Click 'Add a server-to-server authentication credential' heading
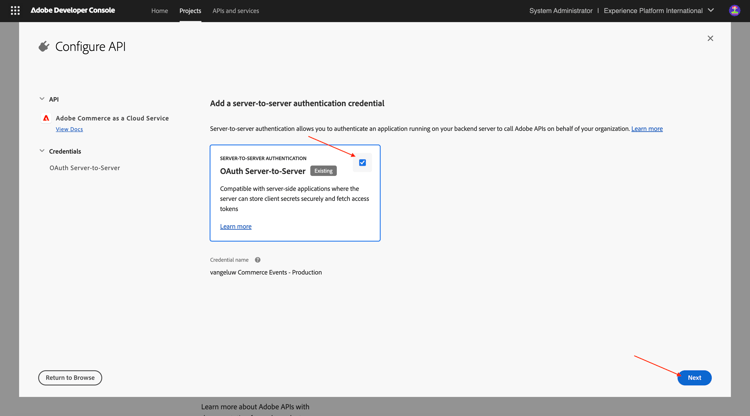The width and height of the screenshot is (750, 416). pyautogui.click(x=297, y=103)
